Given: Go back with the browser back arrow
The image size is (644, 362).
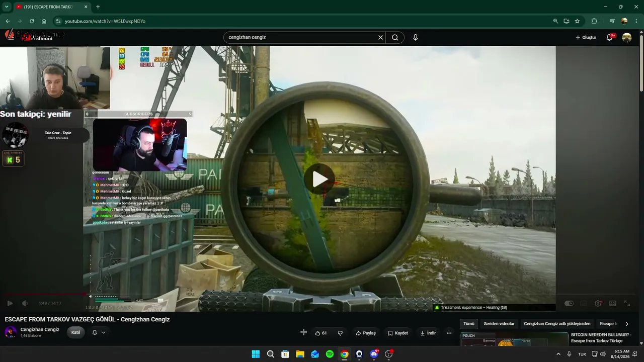Looking at the screenshot, I should [8, 21].
